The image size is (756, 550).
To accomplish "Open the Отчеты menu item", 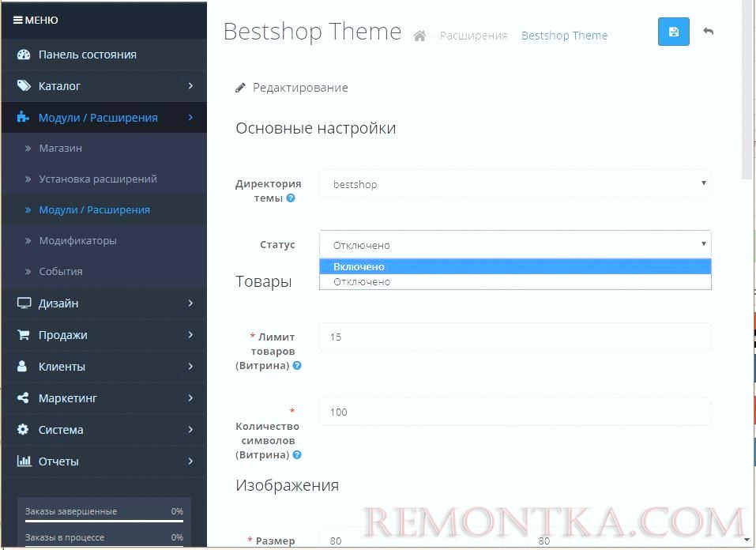I will (104, 461).
